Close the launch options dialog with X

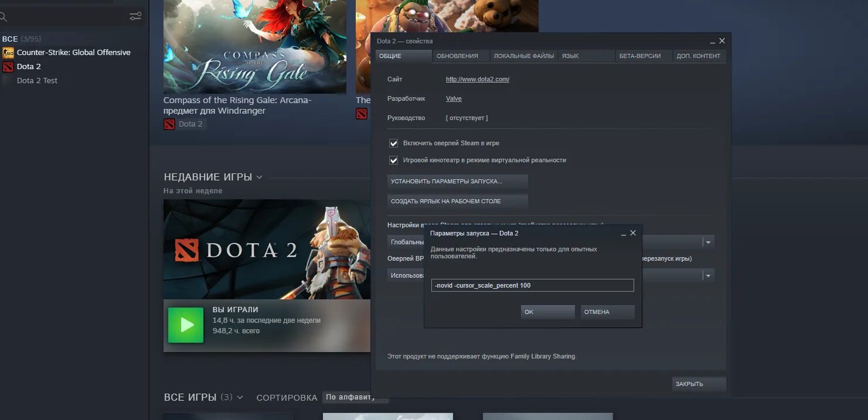pos(633,233)
